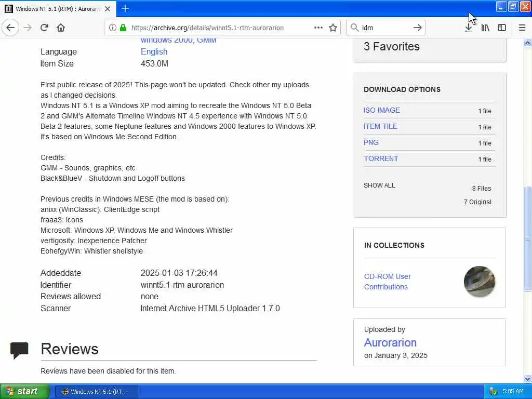Click the forward navigation arrow
The image size is (532, 399).
coord(28,28)
